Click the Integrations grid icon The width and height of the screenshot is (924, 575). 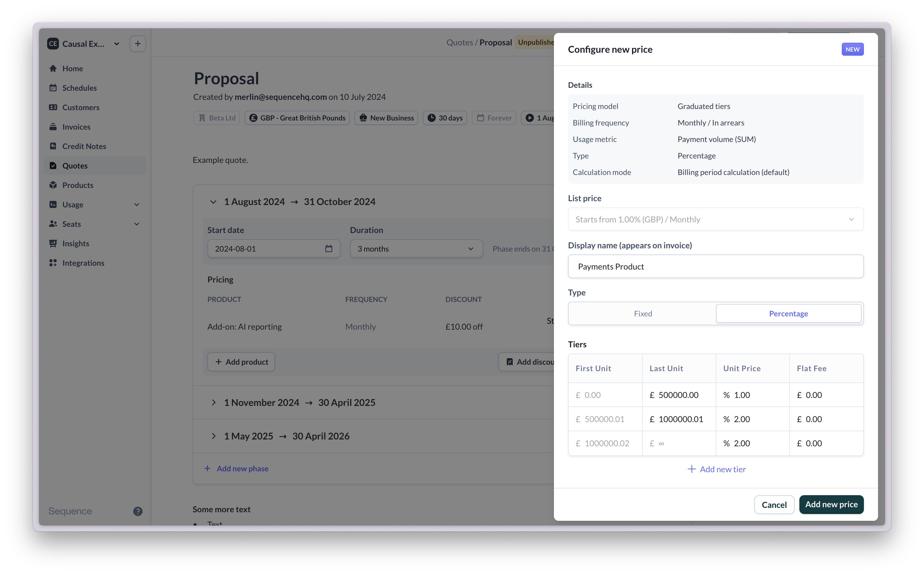(53, 263)
